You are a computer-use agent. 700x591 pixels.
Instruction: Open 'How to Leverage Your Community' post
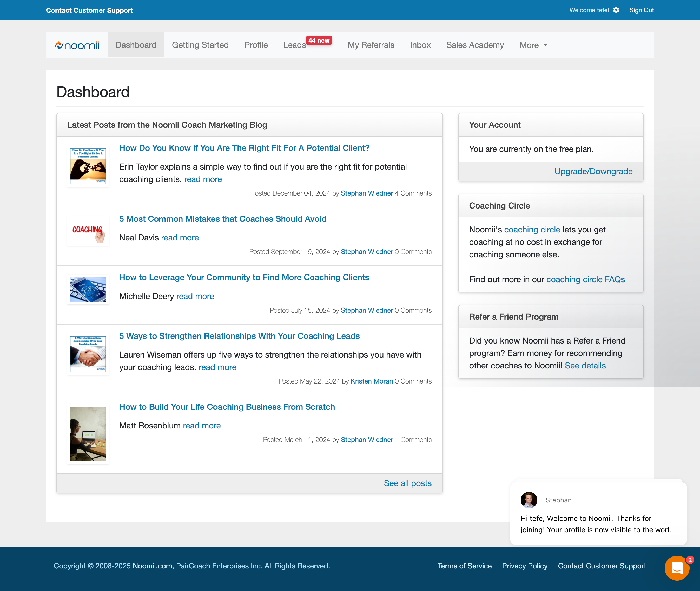click(244, 277)
